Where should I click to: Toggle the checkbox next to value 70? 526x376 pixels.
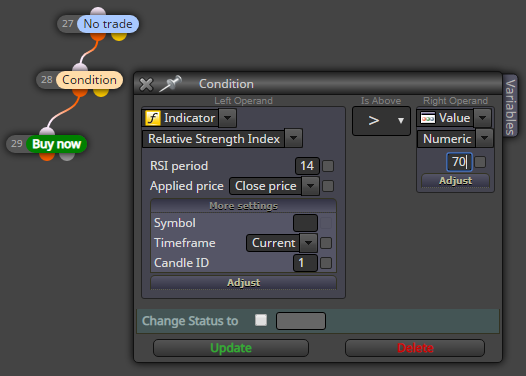[x=480, y=162]
